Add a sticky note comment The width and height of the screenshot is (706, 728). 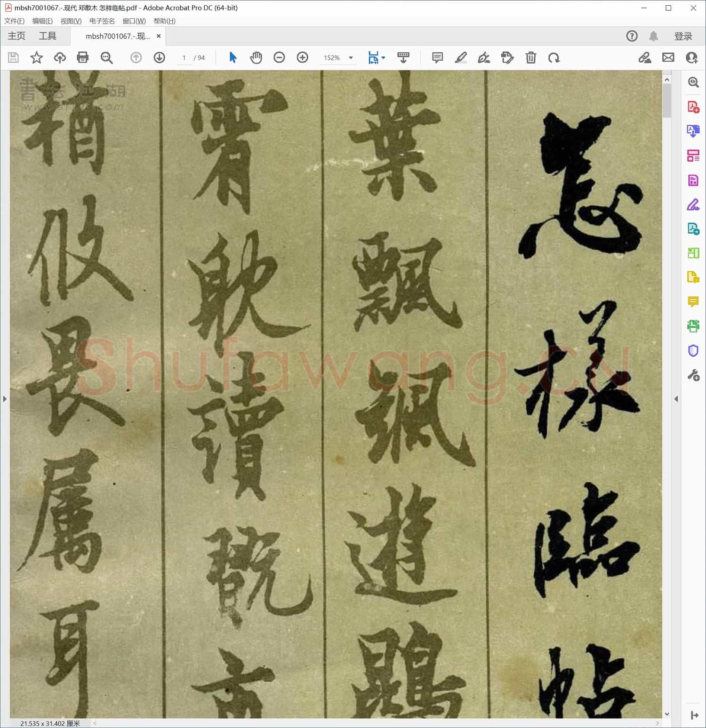(437, 57)
